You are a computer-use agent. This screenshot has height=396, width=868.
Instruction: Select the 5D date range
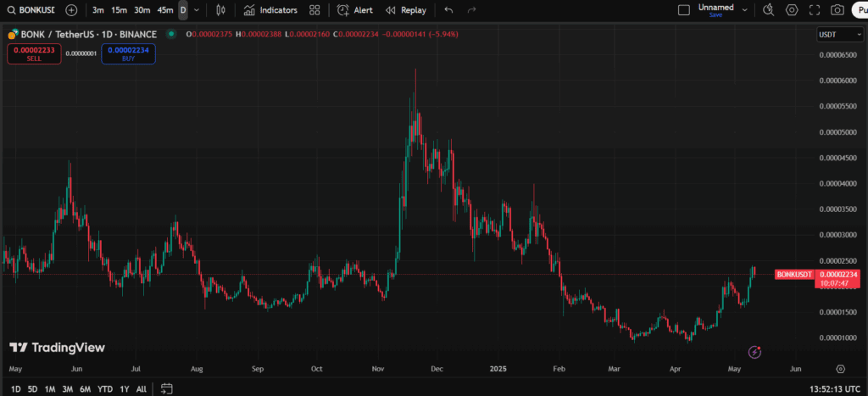pyautogui.click(x=33, y=389)
